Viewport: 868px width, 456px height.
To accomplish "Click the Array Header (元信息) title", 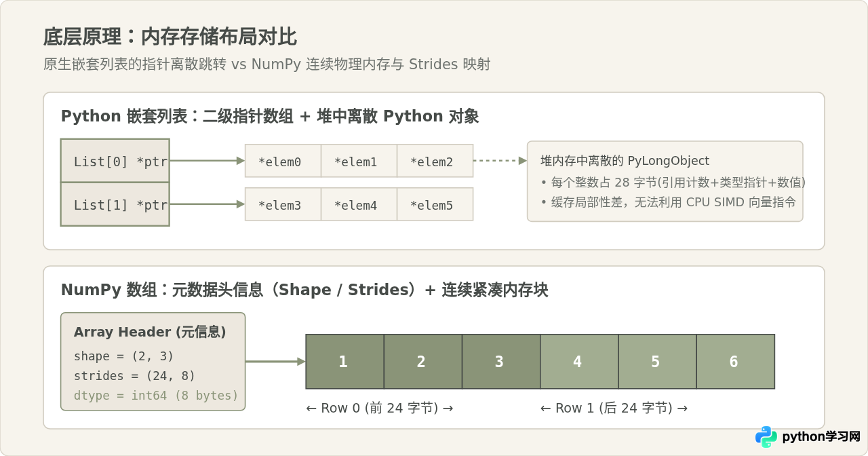I will [150, 332].
